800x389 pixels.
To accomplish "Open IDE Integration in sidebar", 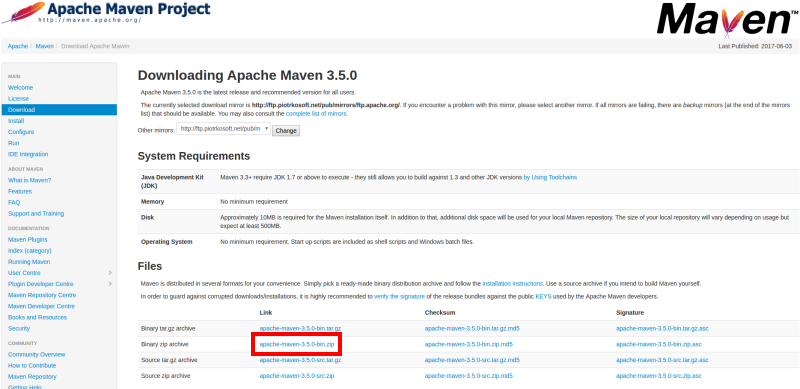I will [28, 154].
